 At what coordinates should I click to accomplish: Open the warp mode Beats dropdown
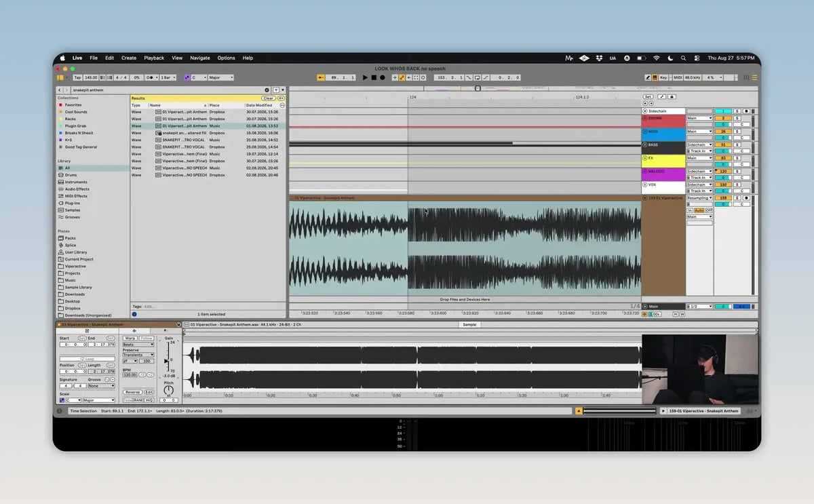[x=138, y=345]
